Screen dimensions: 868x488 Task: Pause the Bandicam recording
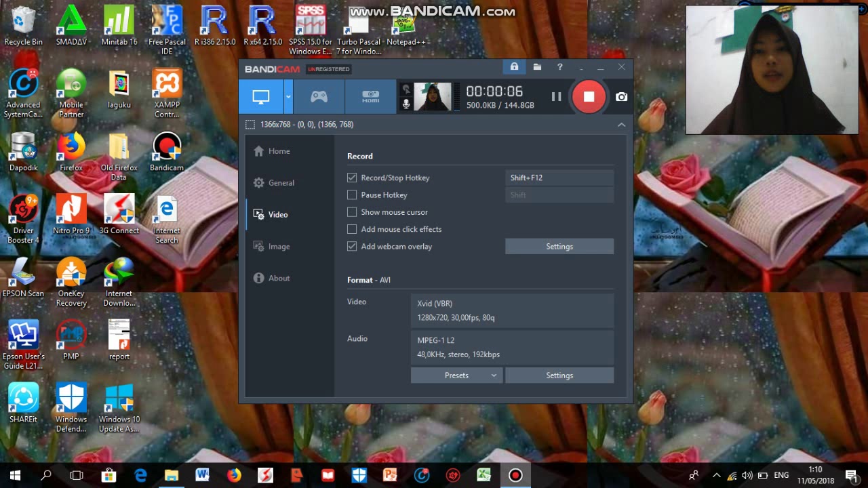(x=556, y=97)
